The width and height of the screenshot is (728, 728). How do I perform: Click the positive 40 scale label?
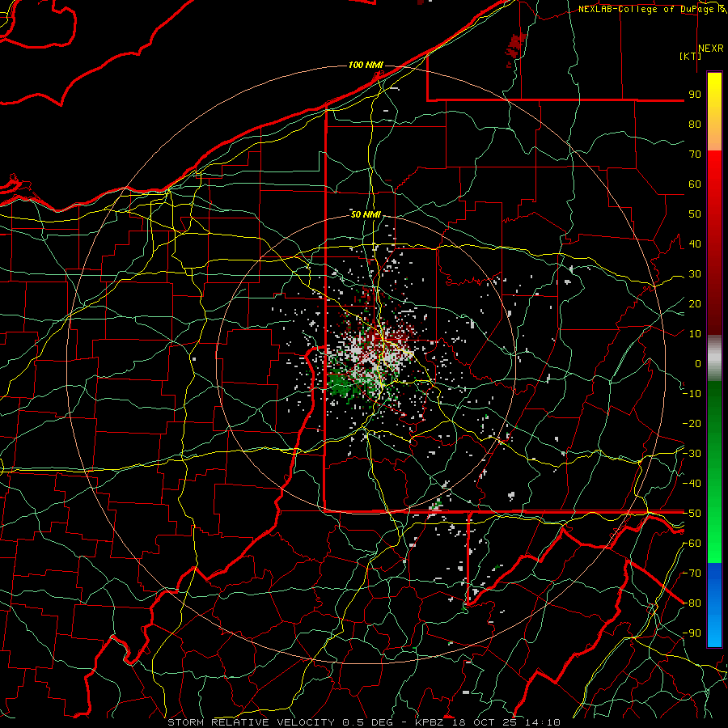pos(695,243)
